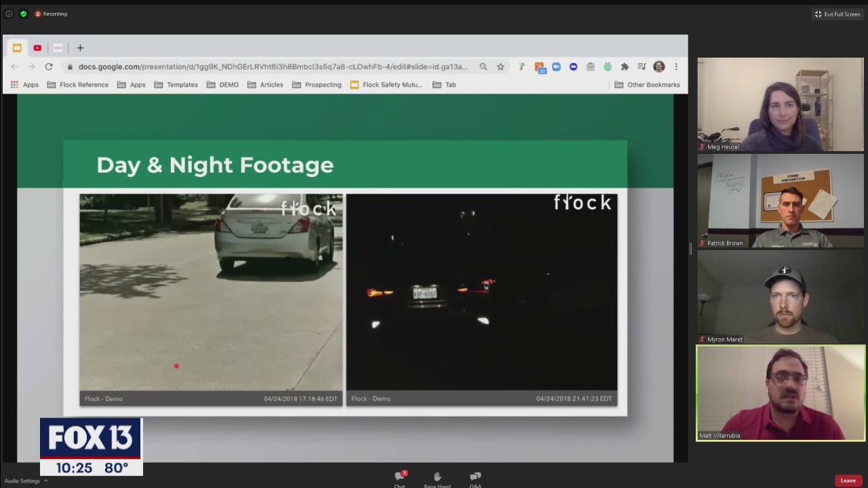The width and height of the screenshot is (868, 488).
Task: Click the Google profile avatar in toolbar
Action: pyautogui.click(x=658, y=66)
